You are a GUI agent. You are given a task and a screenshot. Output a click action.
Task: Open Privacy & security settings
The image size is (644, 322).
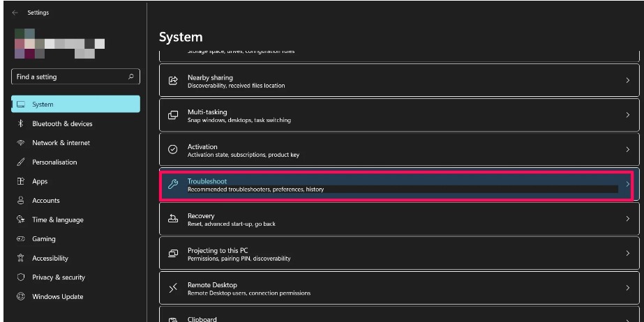point(59,277)
